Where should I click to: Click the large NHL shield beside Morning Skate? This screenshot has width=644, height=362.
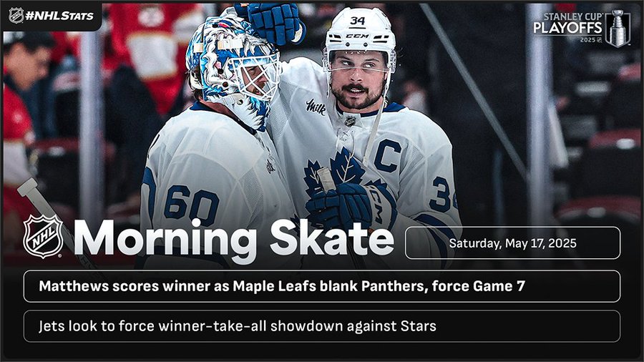click(x=43, y=237)
